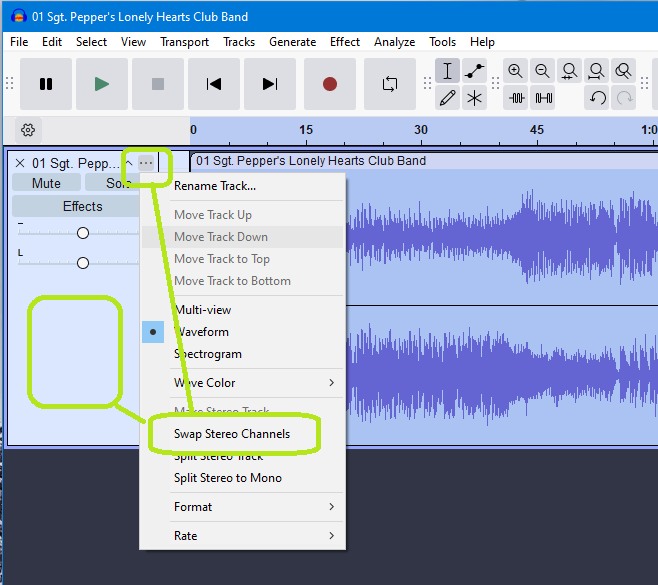The height and width of the screenshot is (585, 658).
Task: Open the Edit menu
Action: click(x=52, y=42)
